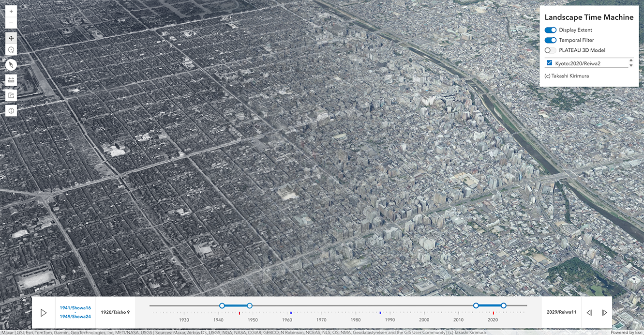The height and width of the screenshot is (335, 644).
Task: Disable the Temporal Filter switch
Action: pyautogui.click(x=550, y=40)
